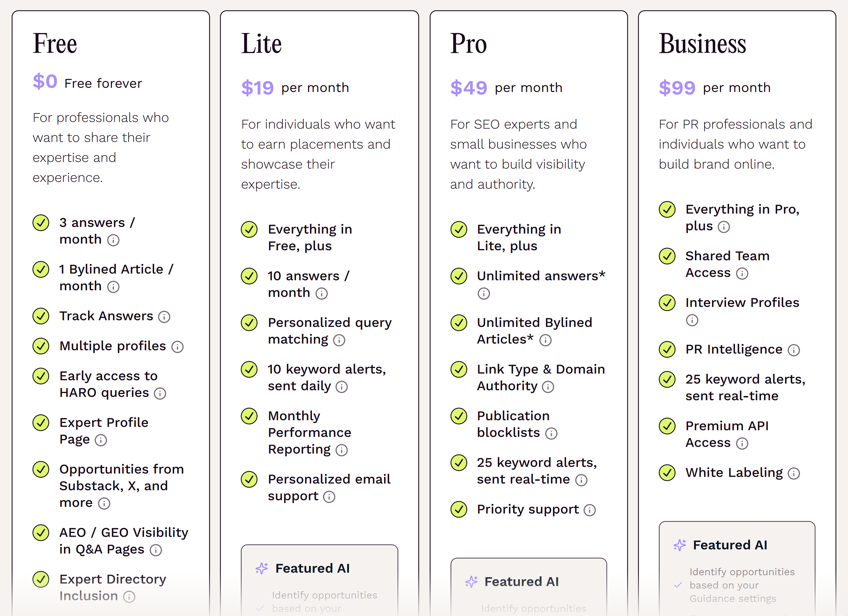The height and width of the screenshot is (616, 848).
Task: Open the tooltip icon next to "Track Answers"
Action: [x=165, y=317]
